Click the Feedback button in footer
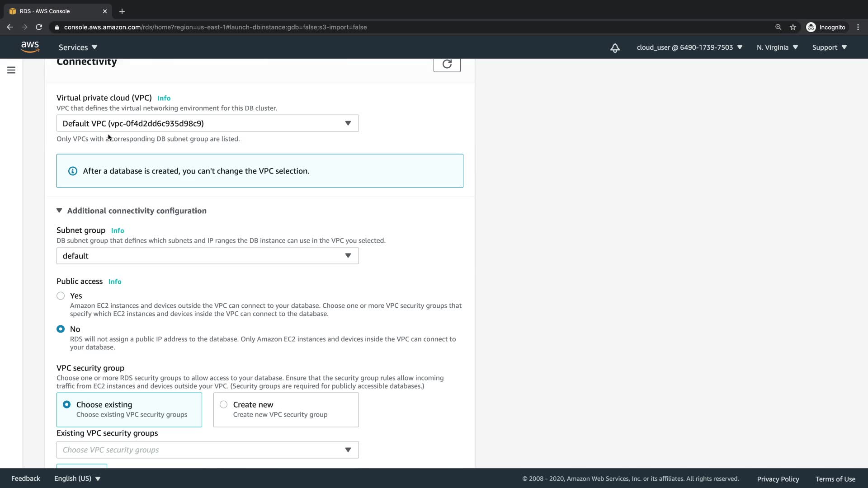Viewport: 868px width, 488px height. point(25,479)
